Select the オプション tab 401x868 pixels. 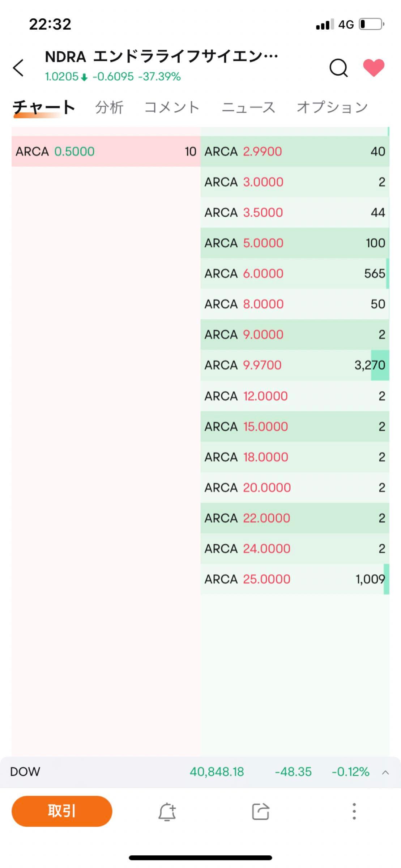click(x=332, y=107)
